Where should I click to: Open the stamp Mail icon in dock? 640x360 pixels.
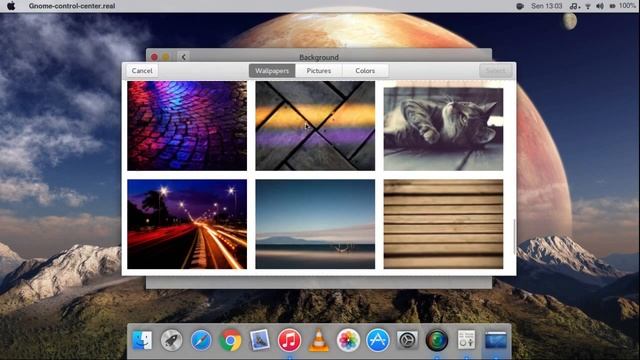coord(260,340)
